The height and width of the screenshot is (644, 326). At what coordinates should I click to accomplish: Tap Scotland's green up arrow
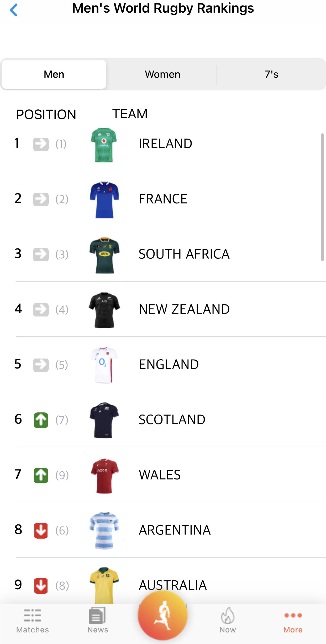(41, 420)
